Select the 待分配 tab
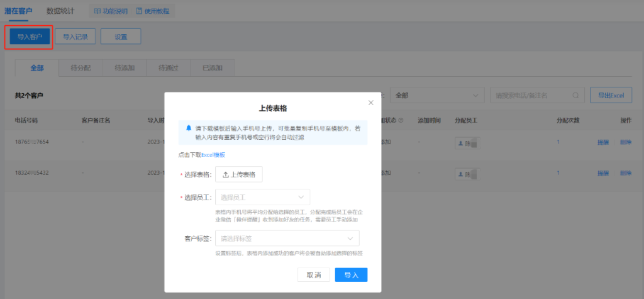644x299 pixels. (81, 68)
